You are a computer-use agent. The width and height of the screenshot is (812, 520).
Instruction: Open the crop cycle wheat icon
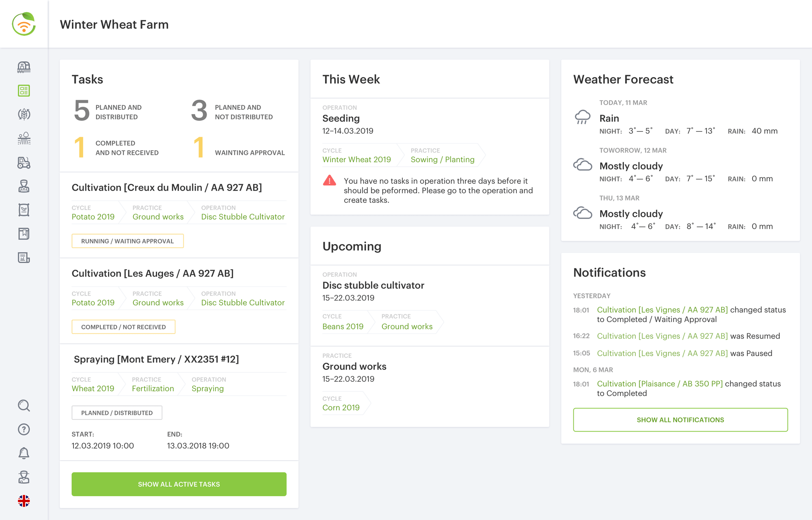[x=24, y=114]
